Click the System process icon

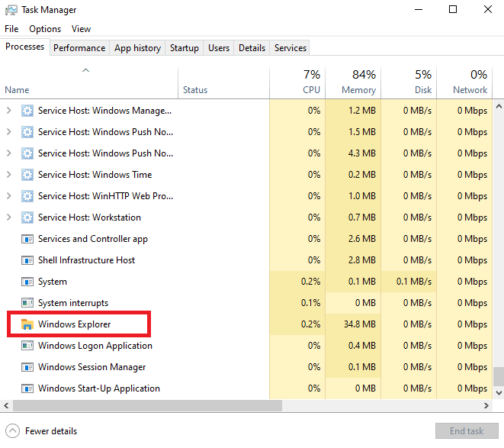point(27,282)
